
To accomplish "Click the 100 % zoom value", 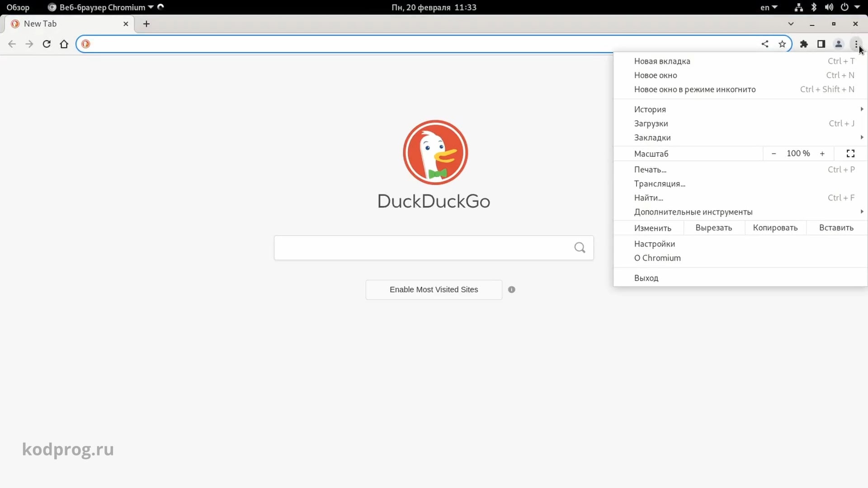I will 798,154.
